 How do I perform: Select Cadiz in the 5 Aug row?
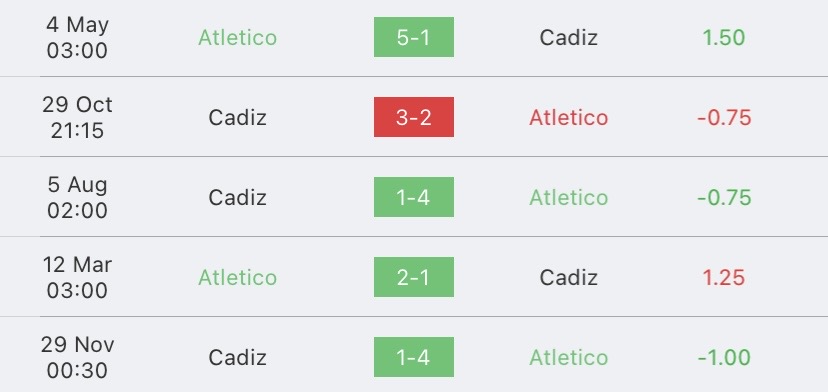238,198
